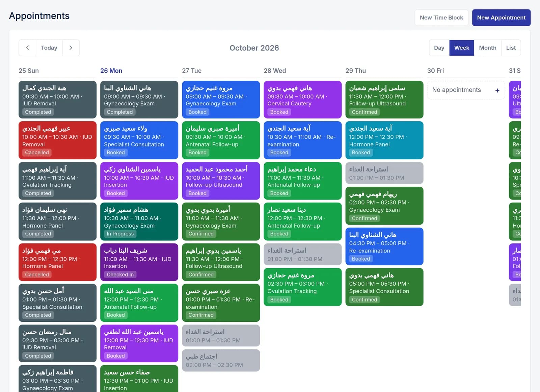This screenshot has width=540, height=392.
Task: Open Monday 10:30 AM In Progress appointment
Action: coord(139,221)
